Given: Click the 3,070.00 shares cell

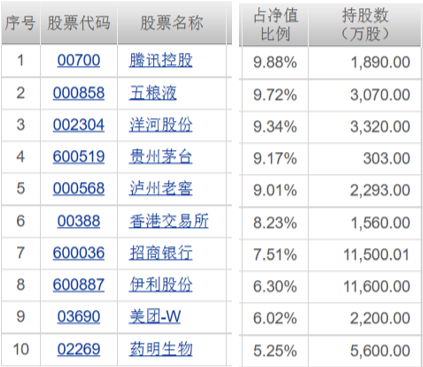Looking at the screenshot, I should pyautogui.click(x=365, y=95).
